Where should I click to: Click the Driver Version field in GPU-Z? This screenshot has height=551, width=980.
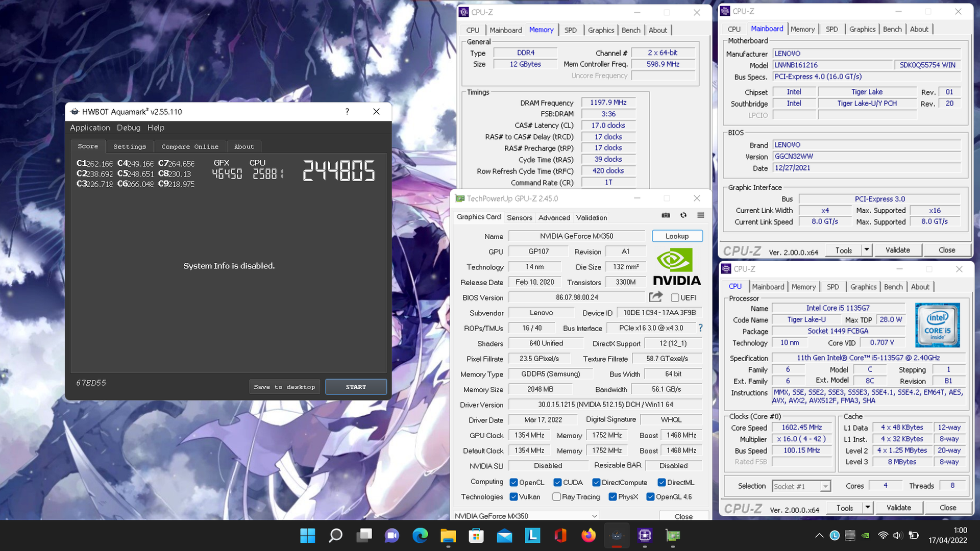coord(605,405)
